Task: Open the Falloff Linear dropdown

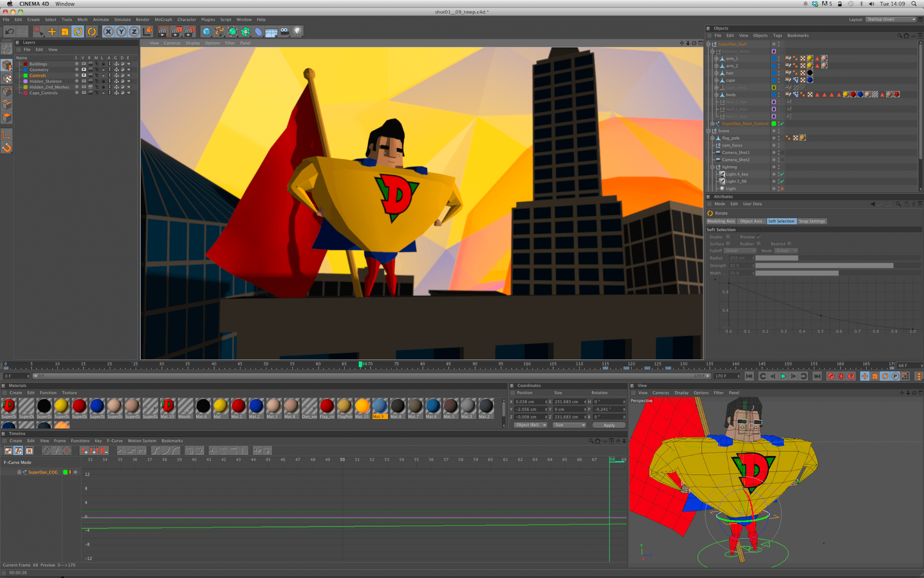Action: click(740, 251)
